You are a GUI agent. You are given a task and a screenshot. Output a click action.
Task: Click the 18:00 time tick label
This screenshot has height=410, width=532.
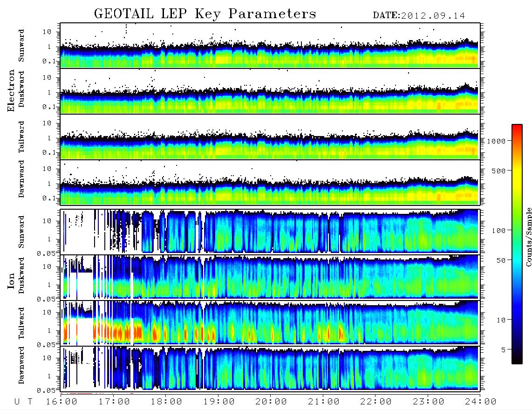[x=167, y=402]
